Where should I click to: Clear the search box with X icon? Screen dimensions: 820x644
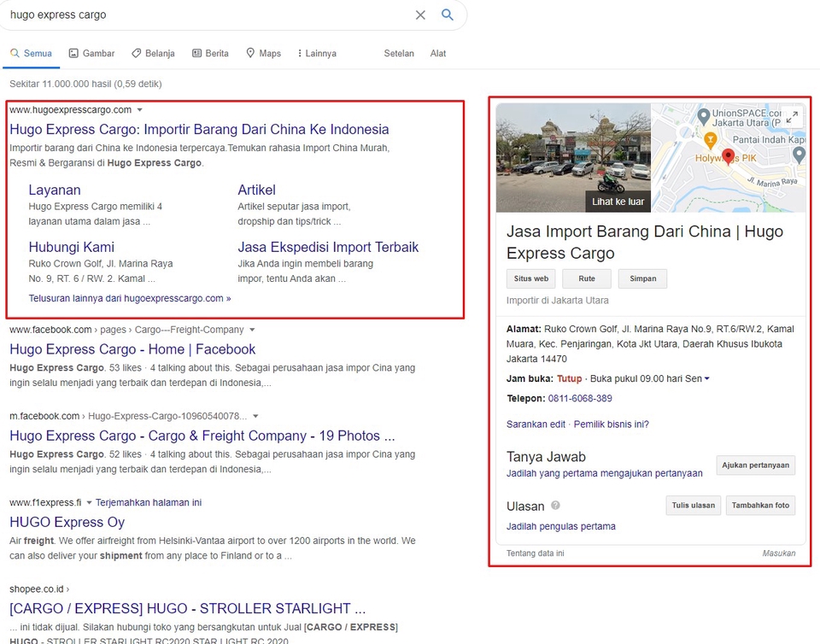(x=420, y=15)
